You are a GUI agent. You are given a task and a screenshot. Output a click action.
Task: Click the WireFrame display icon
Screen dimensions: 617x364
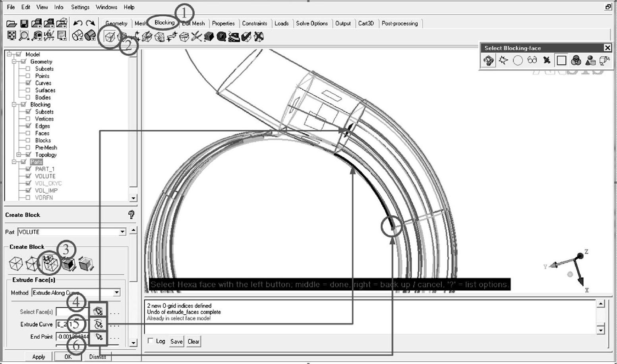(x=77, y=36)
